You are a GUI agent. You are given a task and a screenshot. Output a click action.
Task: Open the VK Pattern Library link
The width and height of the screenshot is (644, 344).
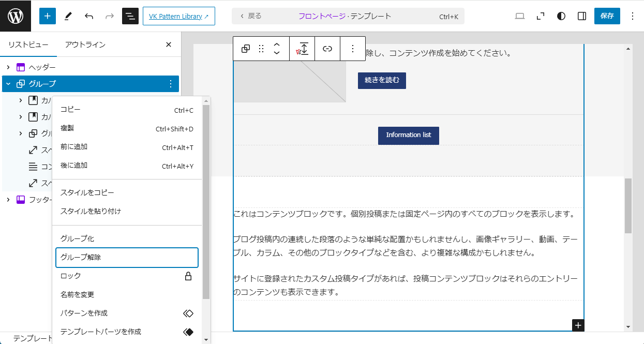(178, 16)
